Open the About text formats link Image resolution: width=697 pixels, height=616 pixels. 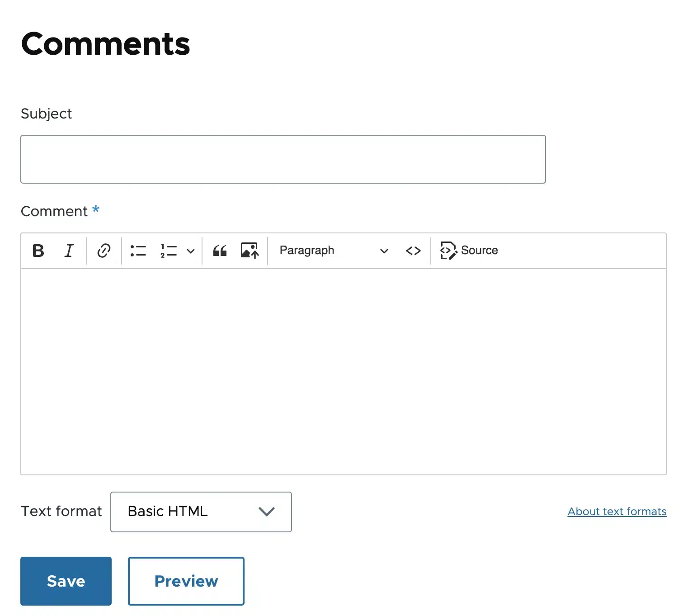(x=617, y=512)
